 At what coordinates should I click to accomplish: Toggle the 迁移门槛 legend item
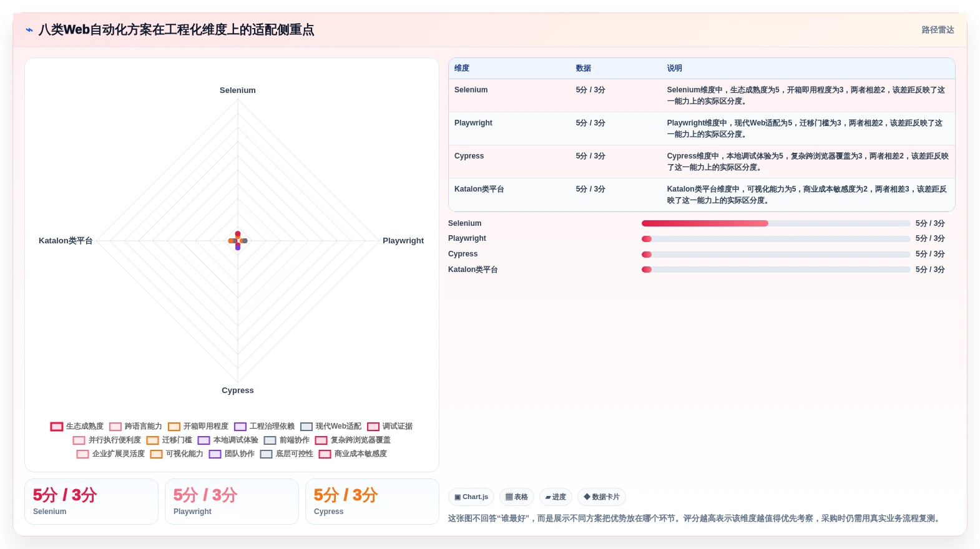[169, 440]
